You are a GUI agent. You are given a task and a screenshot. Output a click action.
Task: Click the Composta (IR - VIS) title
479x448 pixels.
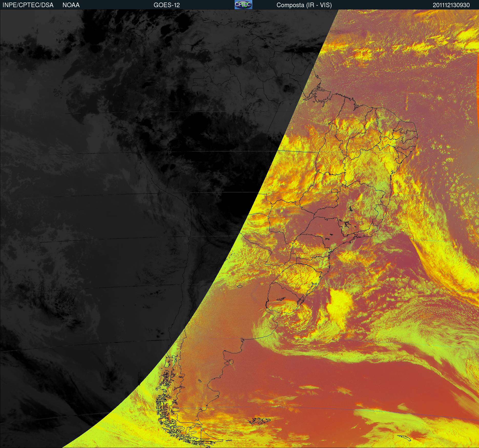tap(304, 5)
